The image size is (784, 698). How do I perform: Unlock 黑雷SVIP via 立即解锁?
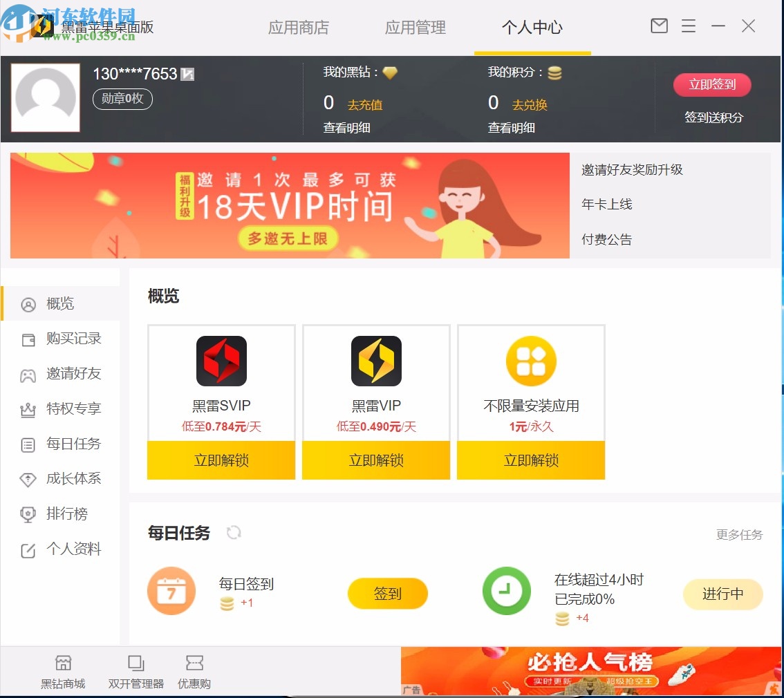pyautogui.click(x=221, y=460)
